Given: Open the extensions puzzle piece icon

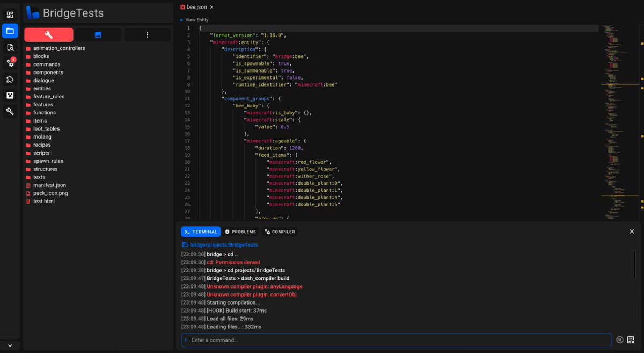Looking at the screenshot, I should tap(10, 79).
